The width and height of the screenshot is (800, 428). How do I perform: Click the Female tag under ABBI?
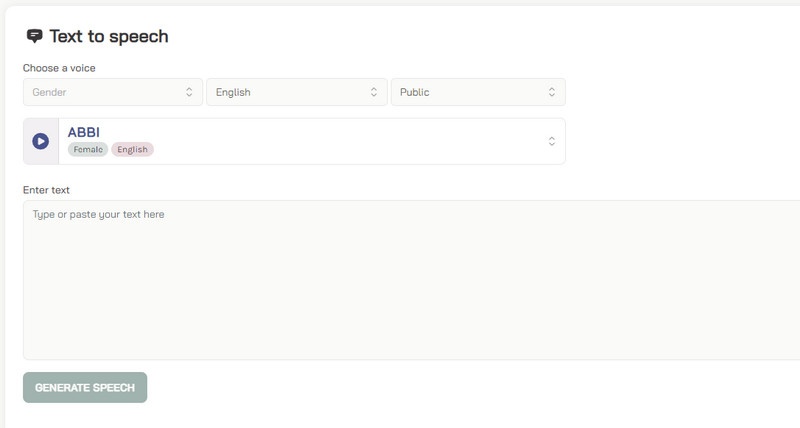coord(88,150)
